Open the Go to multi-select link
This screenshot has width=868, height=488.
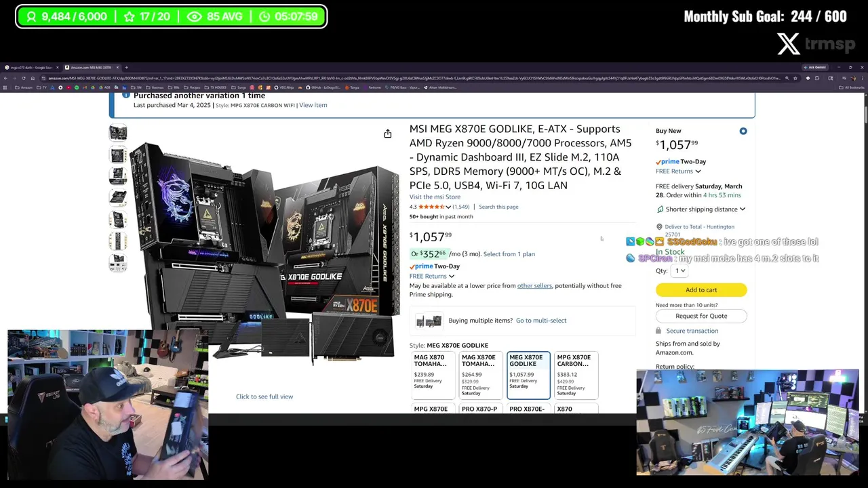click(x=541, y=321)
